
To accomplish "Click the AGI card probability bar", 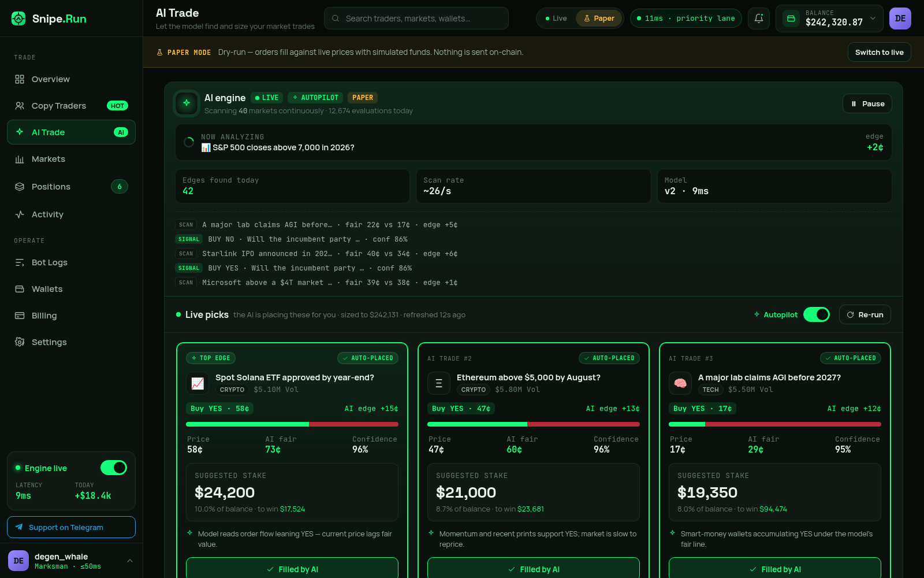I will coord(775,424).
